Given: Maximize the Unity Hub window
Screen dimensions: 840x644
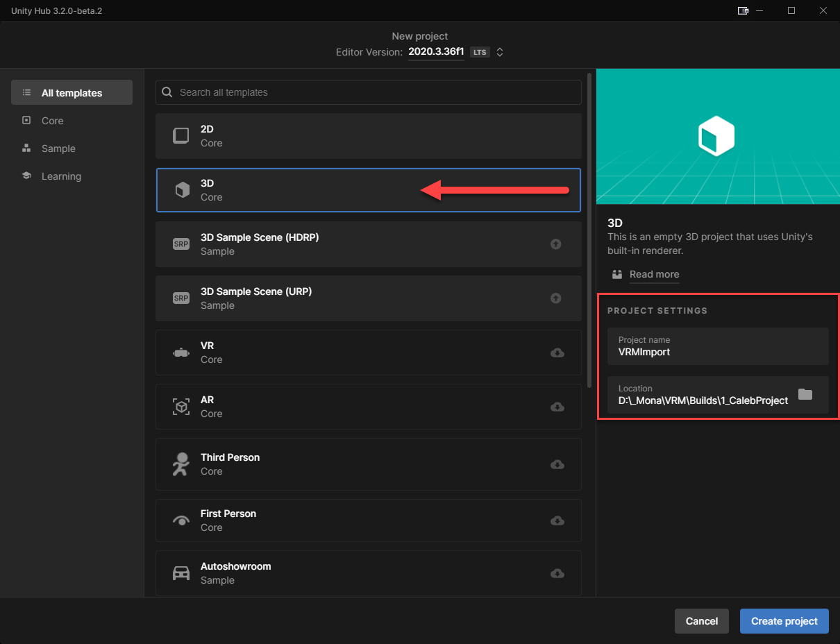Looking at the screenshot, I should click(x=791, y=10).
